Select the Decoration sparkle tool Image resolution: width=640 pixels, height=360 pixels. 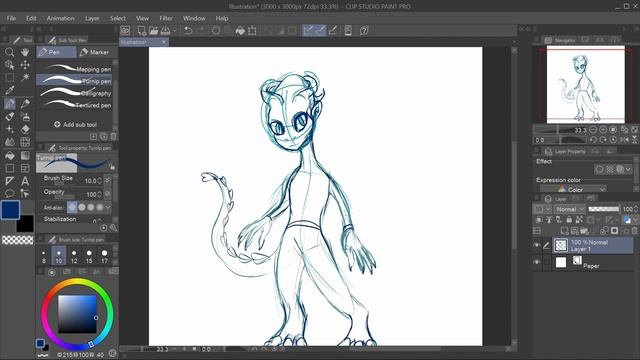pyautogui.click(x=9, y=129)
